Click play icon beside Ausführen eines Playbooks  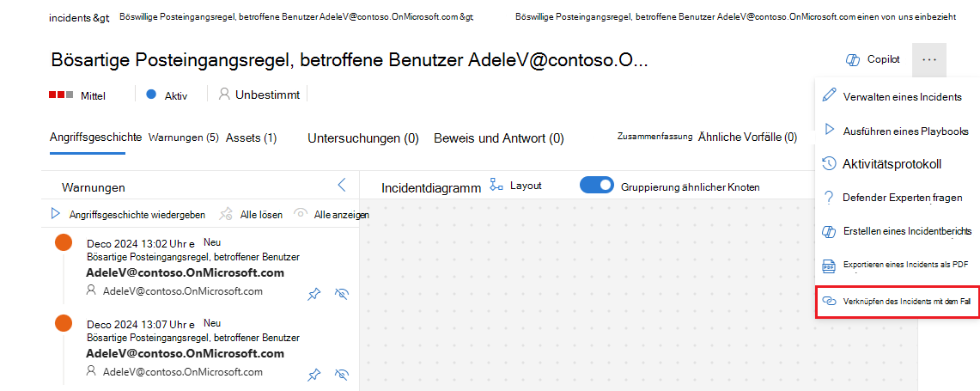point(830,130)
